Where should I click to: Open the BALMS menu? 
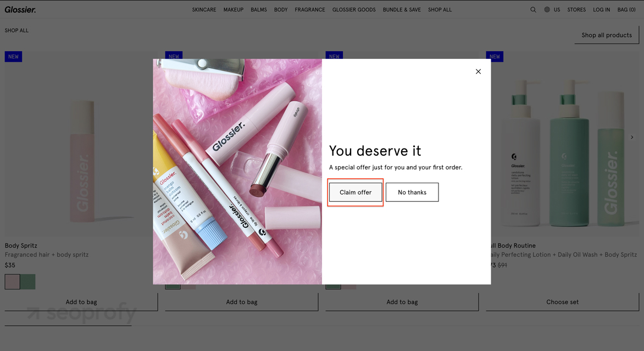click(x=259, y=9)
